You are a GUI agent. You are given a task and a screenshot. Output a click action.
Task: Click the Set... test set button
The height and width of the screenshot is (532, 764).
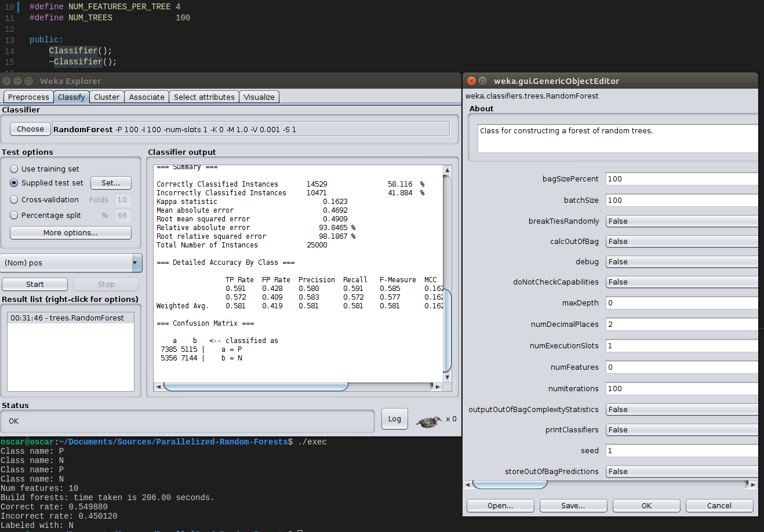tap(111, 183)
